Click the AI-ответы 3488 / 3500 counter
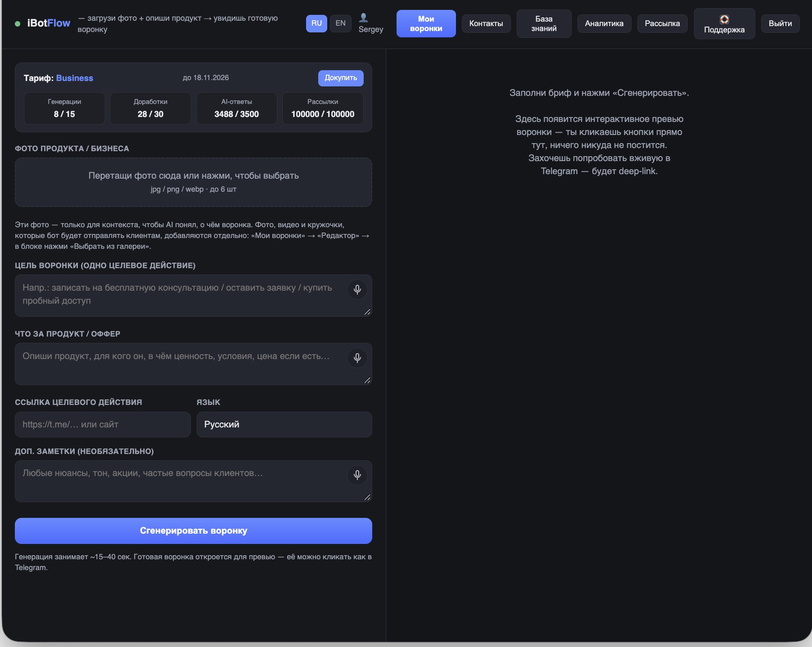The height and width of the screenshot is (647, 812). point(237,108)
